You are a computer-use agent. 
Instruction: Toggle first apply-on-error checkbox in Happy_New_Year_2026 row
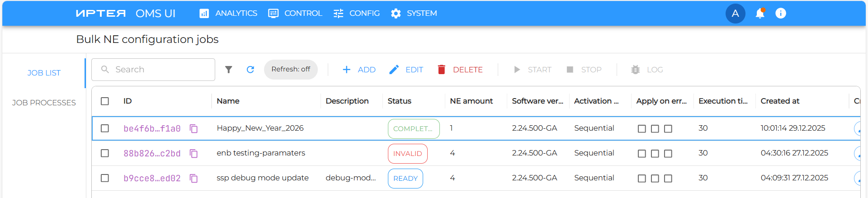(642, 129)
